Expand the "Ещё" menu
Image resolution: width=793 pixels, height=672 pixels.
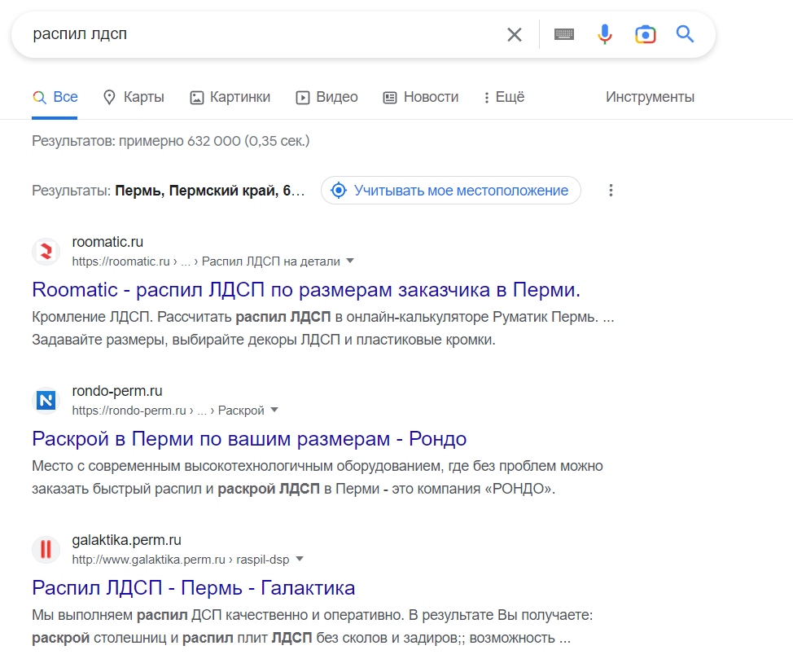pos(504,97)
